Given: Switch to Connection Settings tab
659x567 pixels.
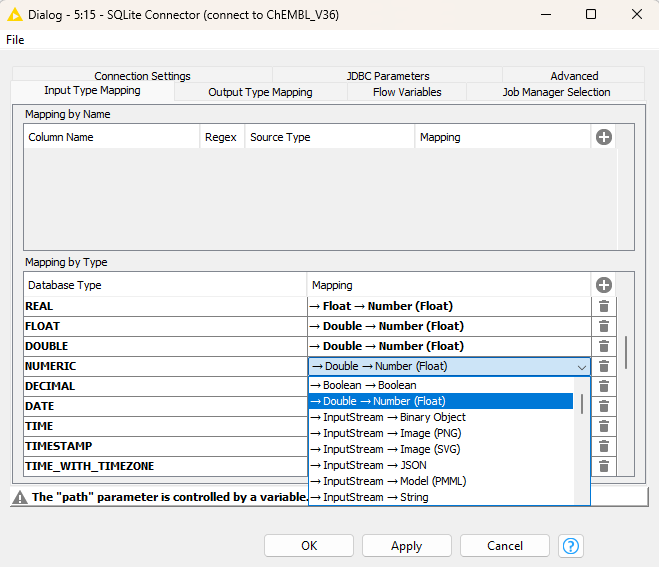Looking at the screenshot, I should click(142, 76).
